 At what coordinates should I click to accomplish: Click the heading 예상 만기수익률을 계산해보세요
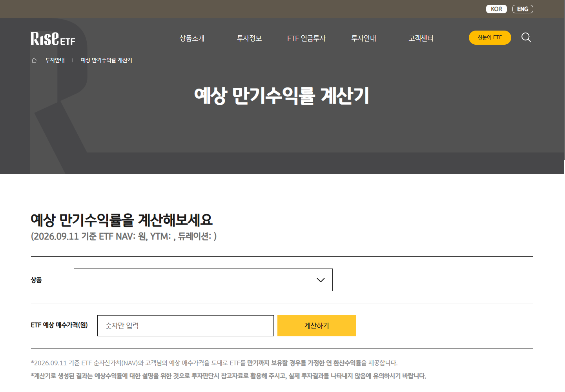(122, 220)
